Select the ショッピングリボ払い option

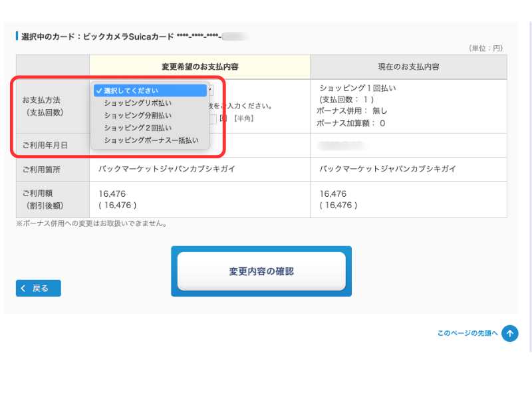(137, 103)
